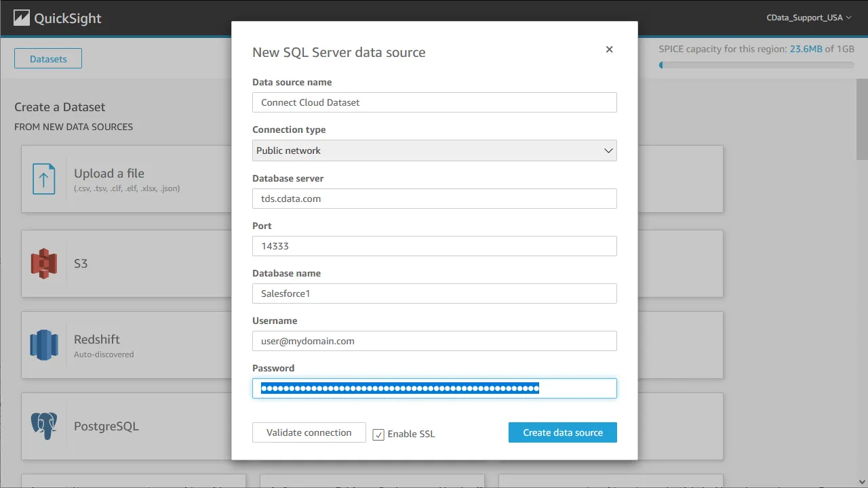Create the data source

click(562, 432)
